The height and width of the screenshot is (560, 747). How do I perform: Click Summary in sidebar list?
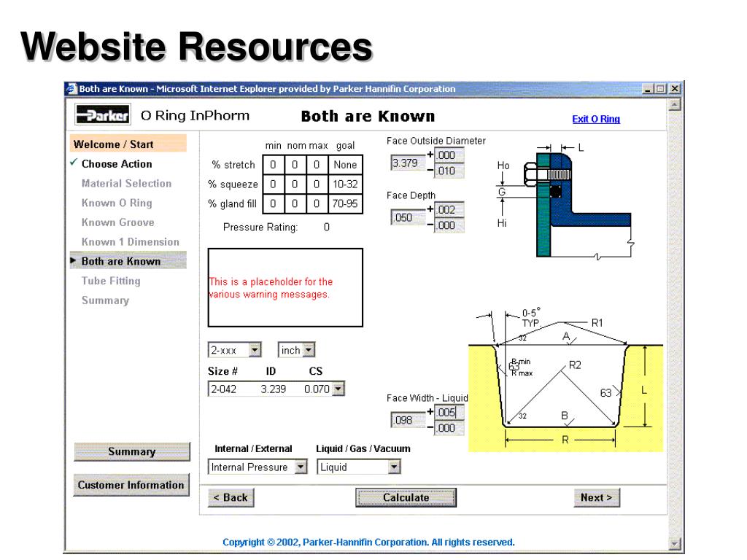[105, 300]
